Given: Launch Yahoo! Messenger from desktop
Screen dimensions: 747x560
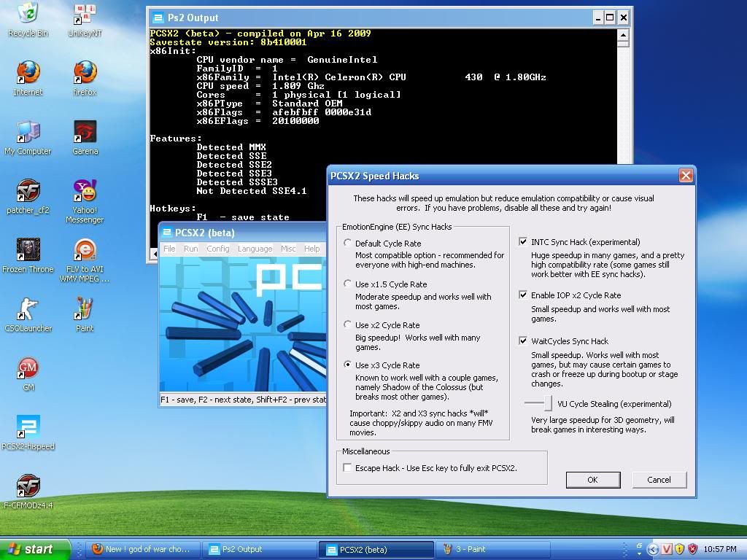Looking at the screenshot, I should pos(85,192).
